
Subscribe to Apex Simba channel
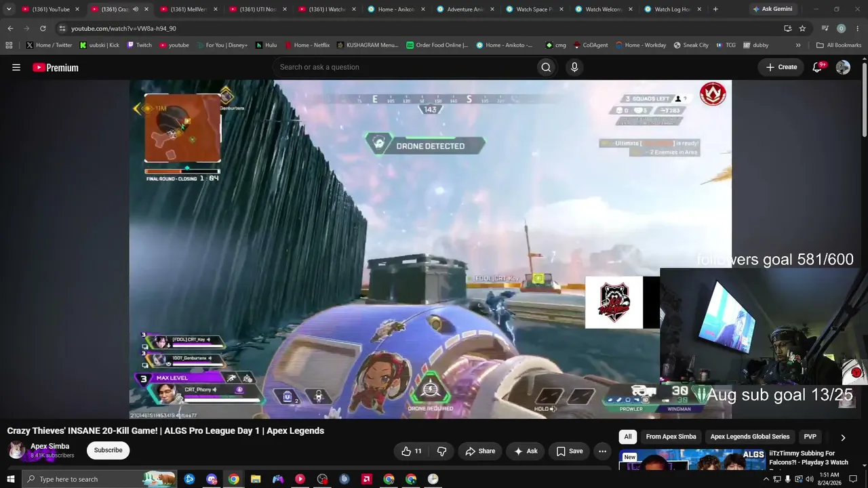click(x=108, y=450)
